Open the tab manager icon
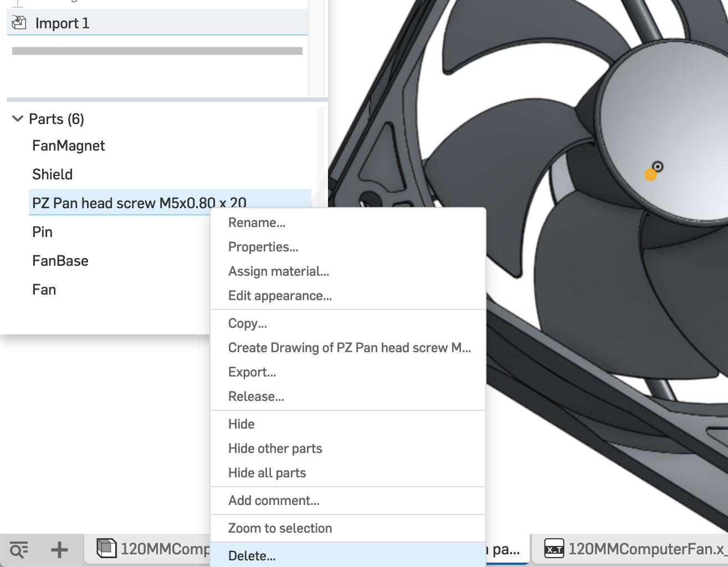Image resolution: width=728 pixels, height=567 pixels. 19,550
